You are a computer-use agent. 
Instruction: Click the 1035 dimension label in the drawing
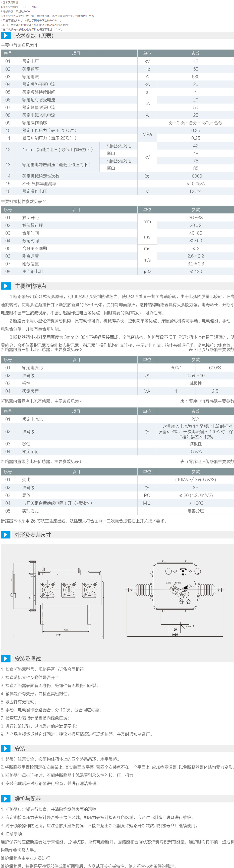point(175,634)
